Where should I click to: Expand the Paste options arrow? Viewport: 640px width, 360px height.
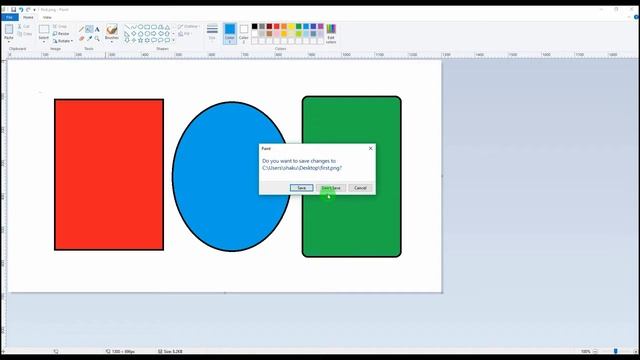coord(9,42)
